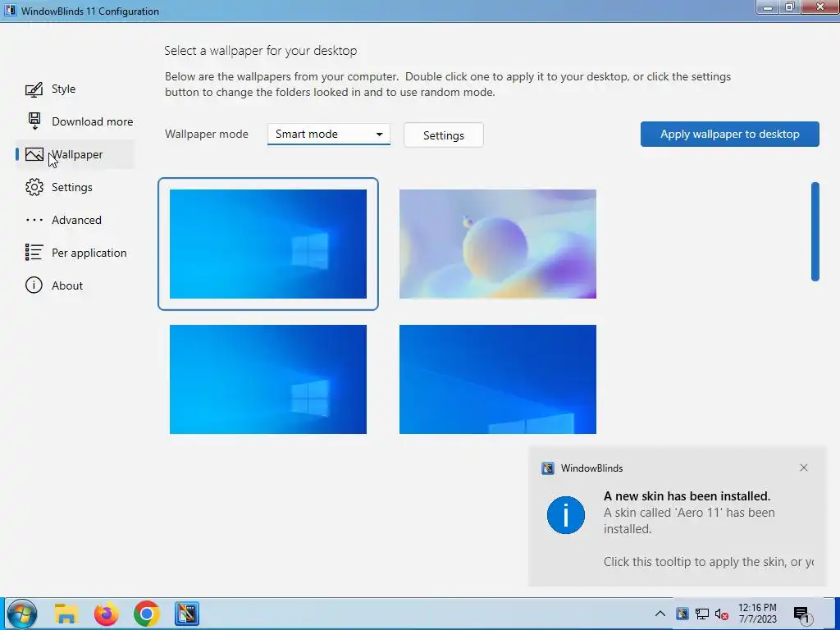Click the Download more icon
This screenshot has width=840, height=630.
point(34,121)
